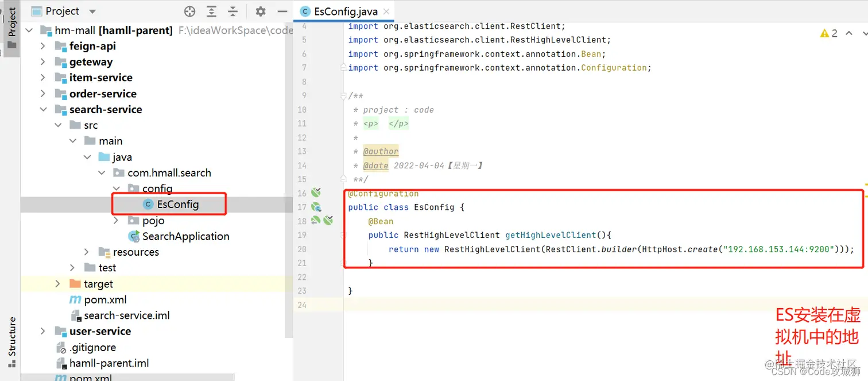Expand the pojo package arrow

coord(116,220)
